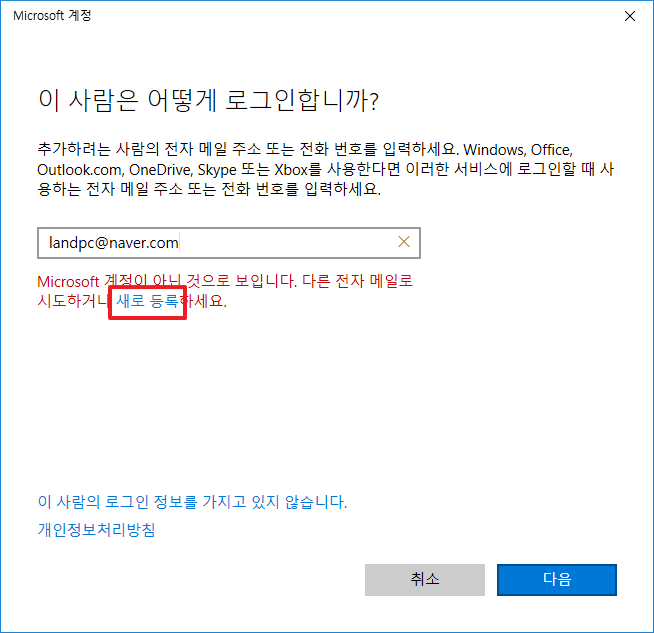Viewport: 654px width, 633px height.
Task: Click the 다음 button
Action: [556, 579]
